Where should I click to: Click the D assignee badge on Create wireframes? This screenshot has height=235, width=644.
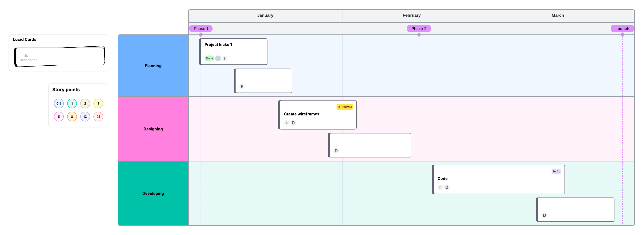tap(293, 123)
